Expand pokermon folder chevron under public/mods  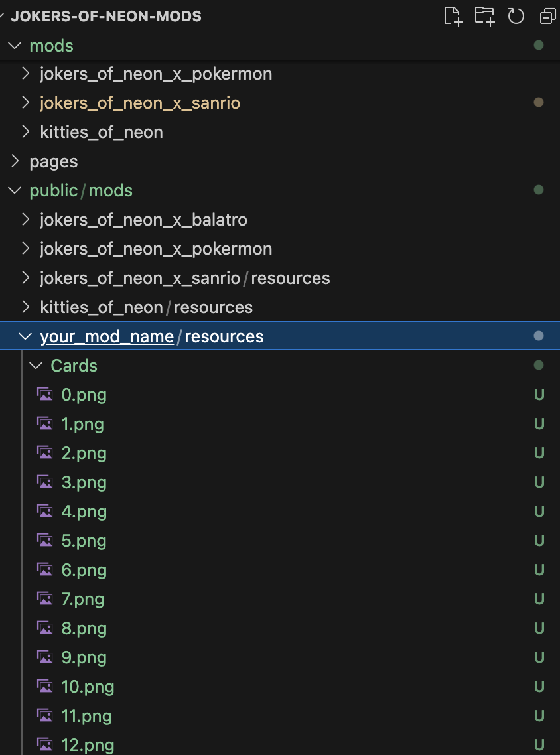(26, 249)
